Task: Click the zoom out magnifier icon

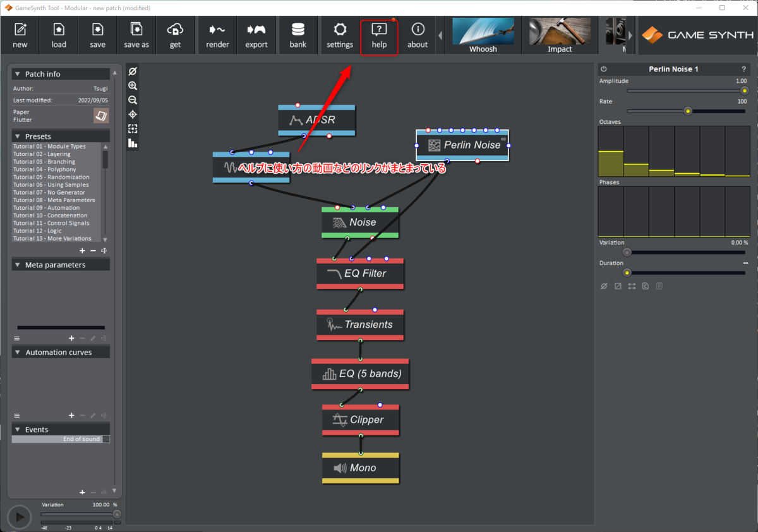Action: [133, 100]
